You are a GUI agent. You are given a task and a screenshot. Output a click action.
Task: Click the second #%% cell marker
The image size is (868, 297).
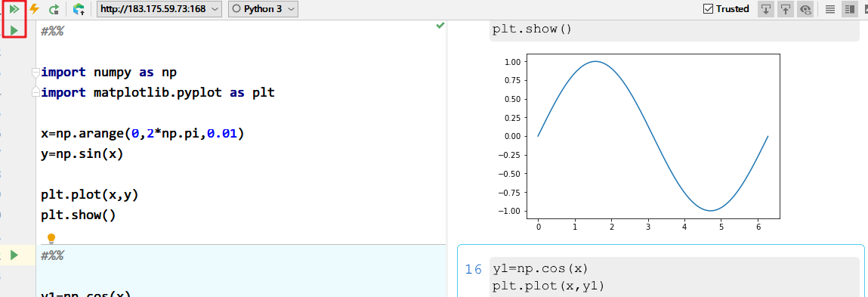coord(53,255)
